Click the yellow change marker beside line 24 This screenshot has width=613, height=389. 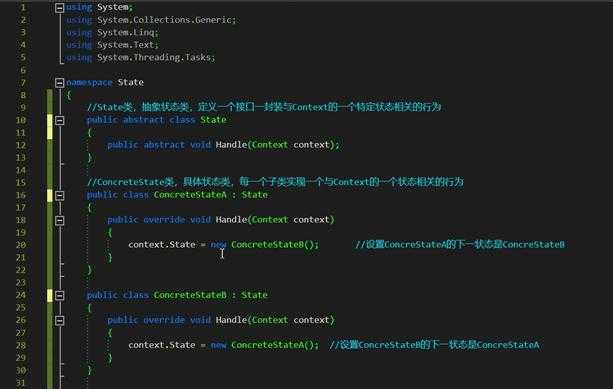(x=50, y=296)
